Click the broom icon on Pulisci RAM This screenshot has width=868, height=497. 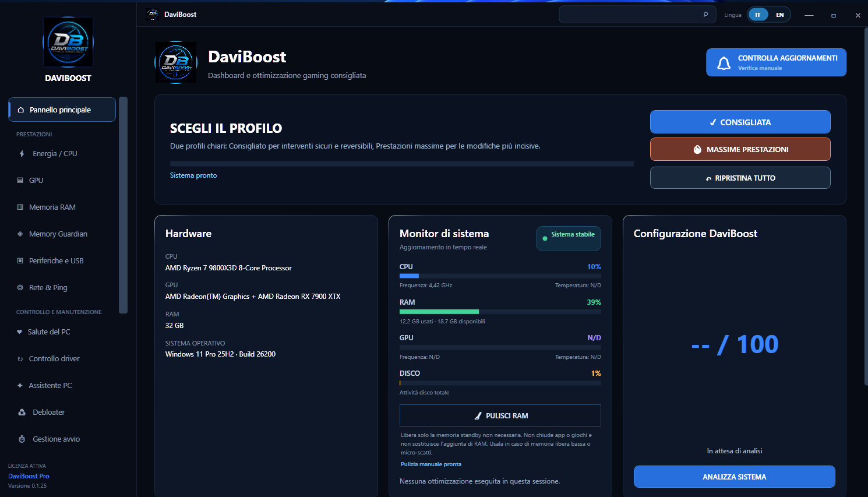pos(478,416)
